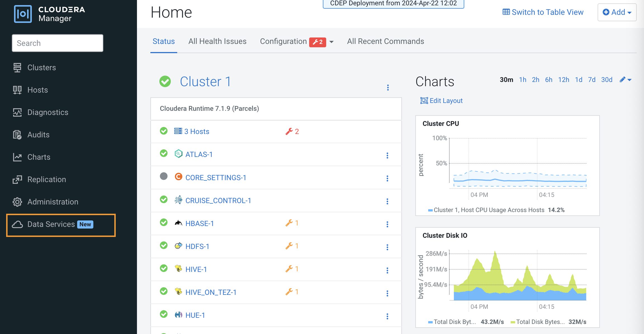Open the Cluster 1 link

pos(205,82)
